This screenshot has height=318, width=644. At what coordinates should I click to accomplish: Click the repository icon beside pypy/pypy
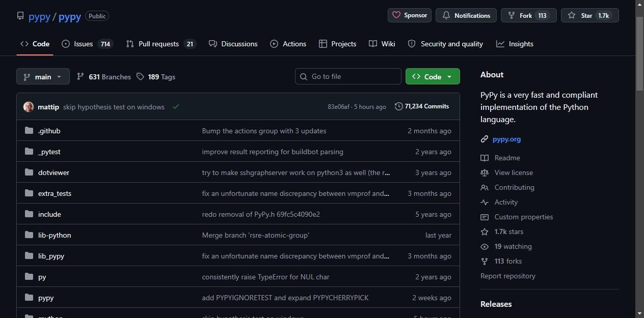coord(20,16)
